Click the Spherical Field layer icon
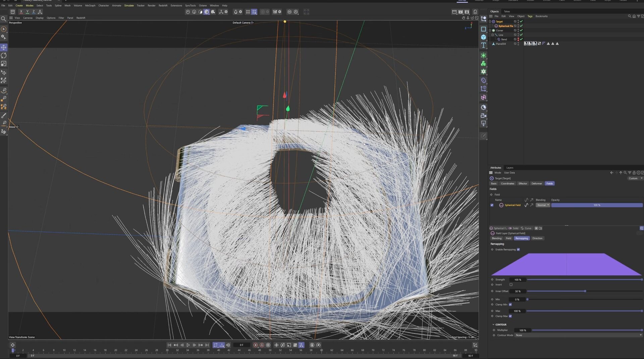Image resolution: width=644 pixels, height=359 pixels. [501, 205]
